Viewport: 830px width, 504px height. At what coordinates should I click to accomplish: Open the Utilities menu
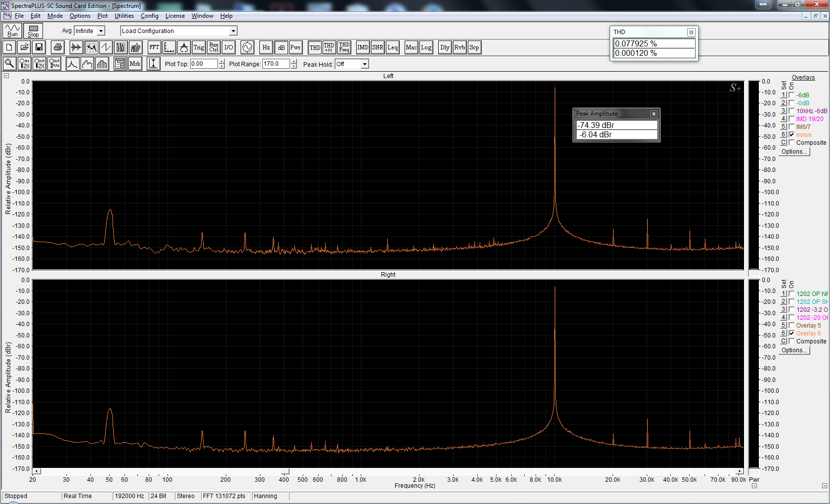coord(124,16)
